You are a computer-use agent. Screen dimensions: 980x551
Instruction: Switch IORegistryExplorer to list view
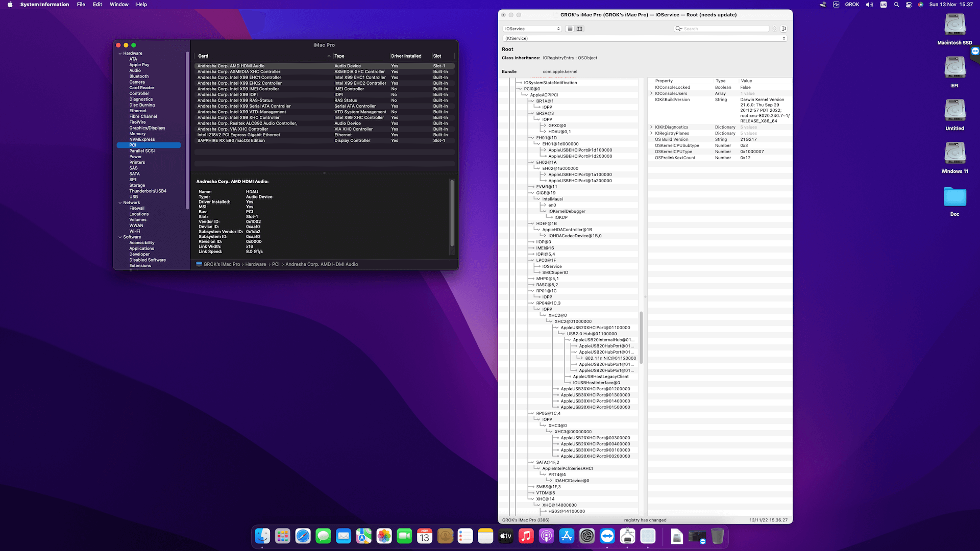[570, 29]
